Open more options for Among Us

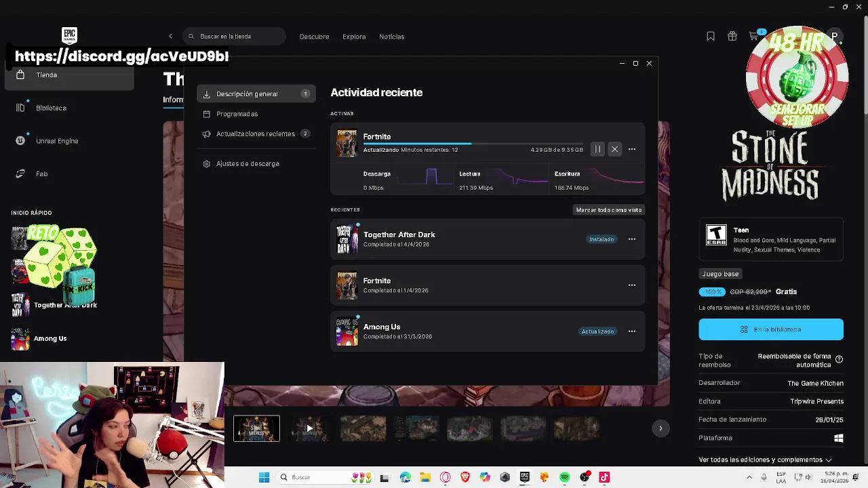[632, 331]
